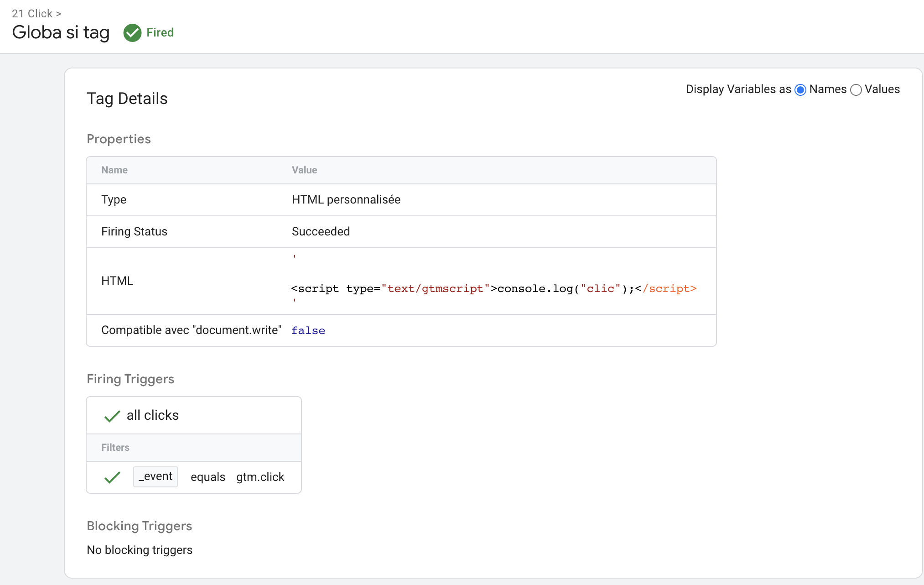The width and height of the screenshot is (924, 585).
Task: Click the No blocking triggers text
Action: pos(140,550)
